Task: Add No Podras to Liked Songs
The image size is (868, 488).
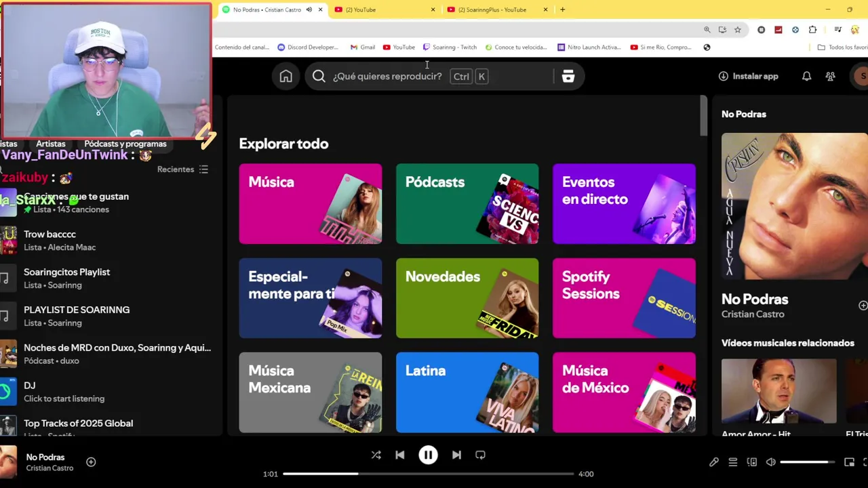Action: [91, 462]
